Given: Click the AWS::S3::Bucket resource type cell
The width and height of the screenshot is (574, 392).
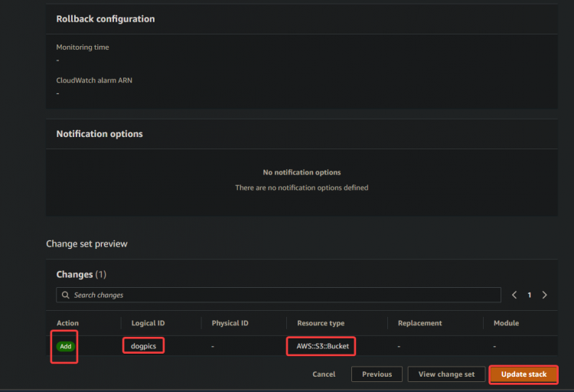Looking at the screenshot, I should pyautogui.click(x=322, y=346).
